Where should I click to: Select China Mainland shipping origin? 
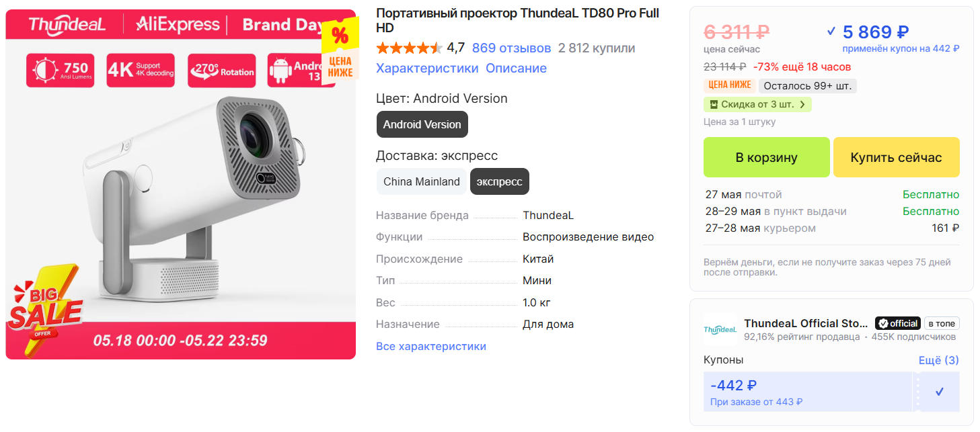[x=421, y=181]
